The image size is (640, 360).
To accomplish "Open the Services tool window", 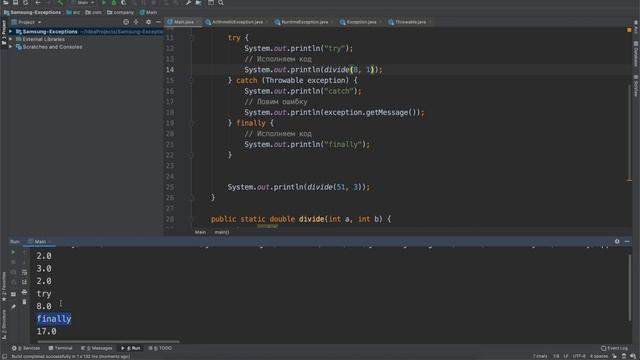I will pyautogui.click(x=26, y=348).
